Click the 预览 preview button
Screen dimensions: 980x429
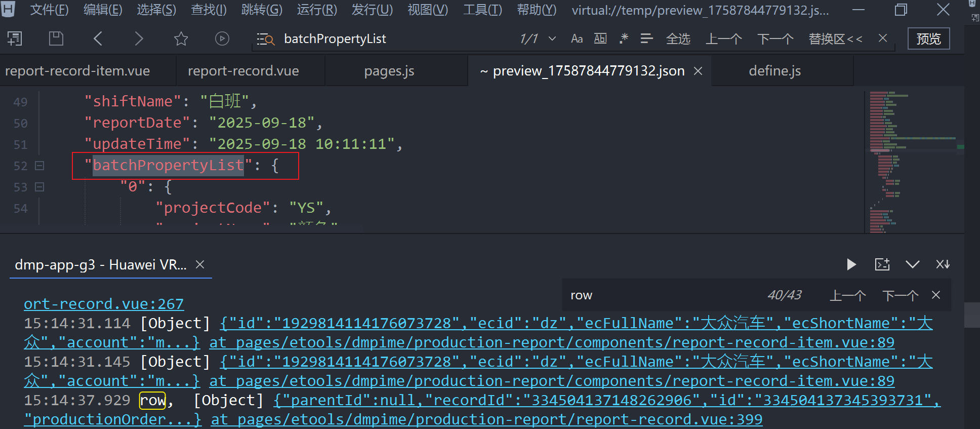(x=928, y=39)
